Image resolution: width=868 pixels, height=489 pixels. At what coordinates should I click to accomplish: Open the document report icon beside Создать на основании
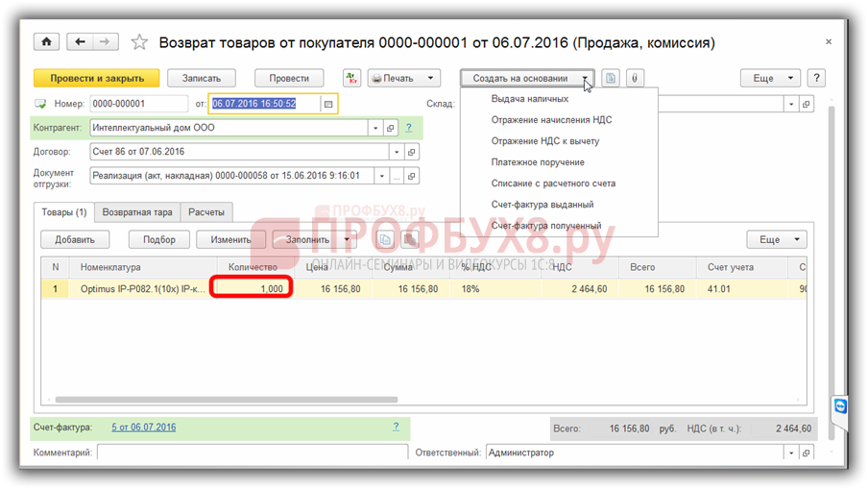click(612, 78)
